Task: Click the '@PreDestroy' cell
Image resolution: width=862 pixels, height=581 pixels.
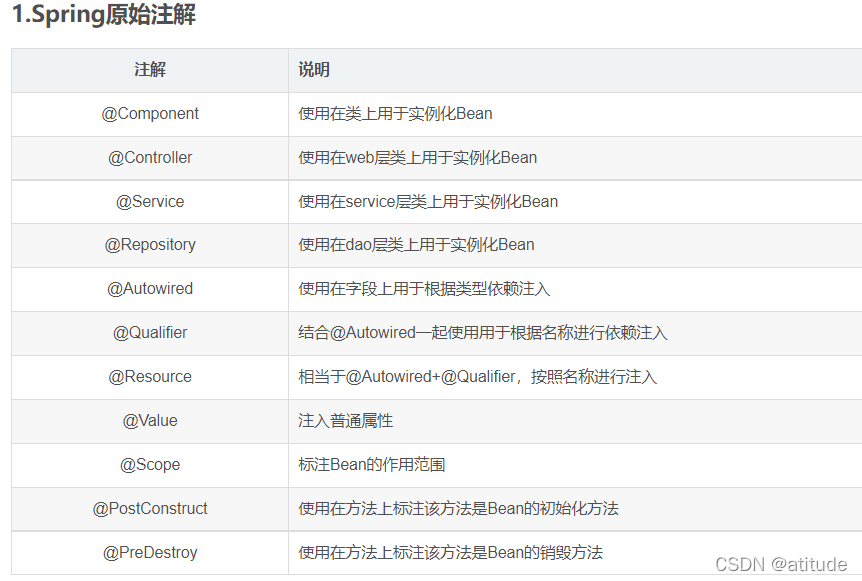Action: [150, 552]
